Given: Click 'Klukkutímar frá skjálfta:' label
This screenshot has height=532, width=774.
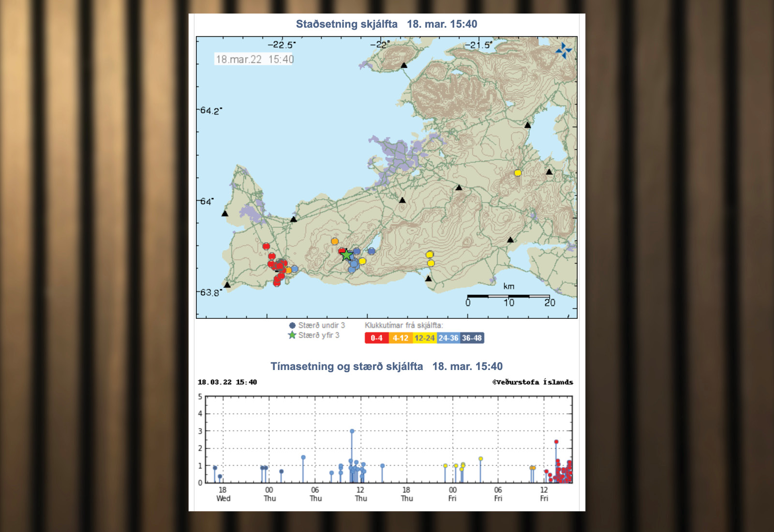Looking at the screenshot, I should point(404,325).
